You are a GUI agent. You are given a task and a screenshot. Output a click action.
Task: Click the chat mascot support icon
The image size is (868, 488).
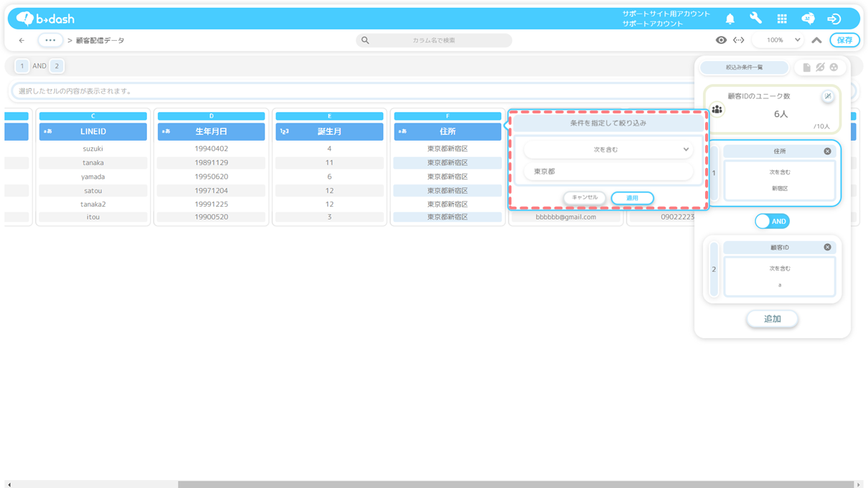point(808,19)
